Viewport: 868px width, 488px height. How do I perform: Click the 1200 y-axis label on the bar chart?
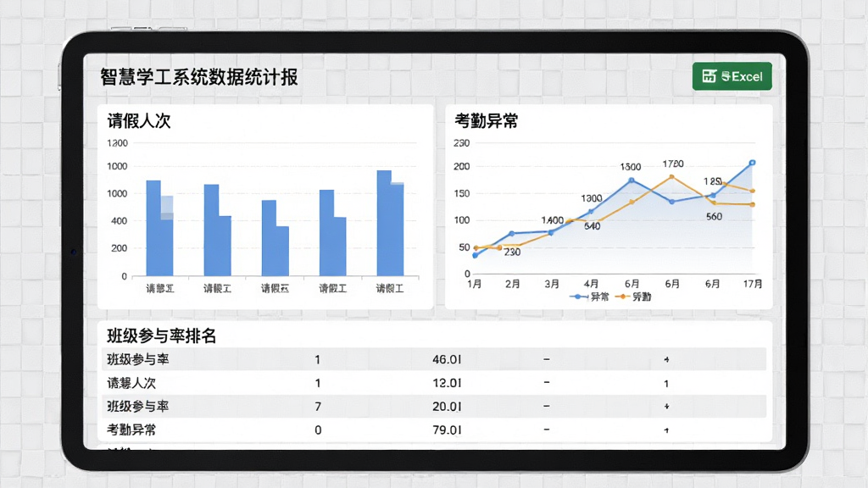117,143
